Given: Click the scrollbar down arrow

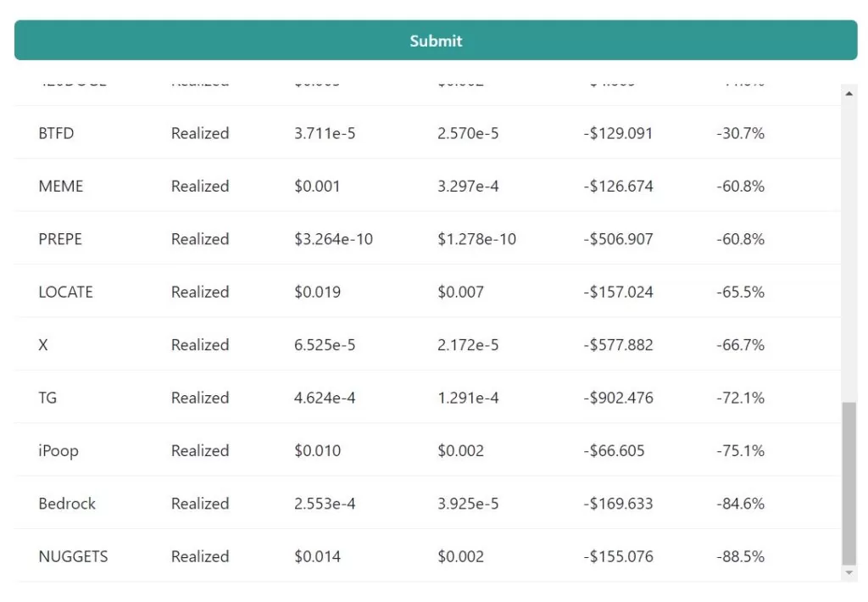Looking at the screenshot, I should tap(849, 573).
